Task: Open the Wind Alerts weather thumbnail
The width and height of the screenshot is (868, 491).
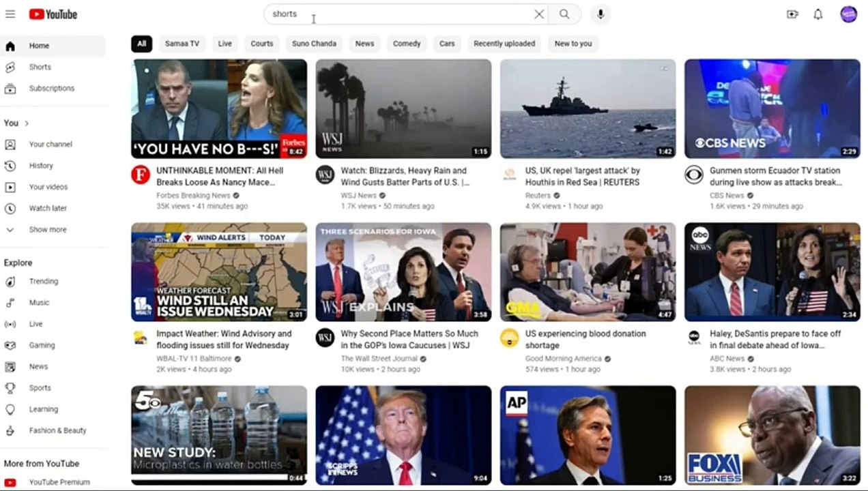Action: coord(219,271)
